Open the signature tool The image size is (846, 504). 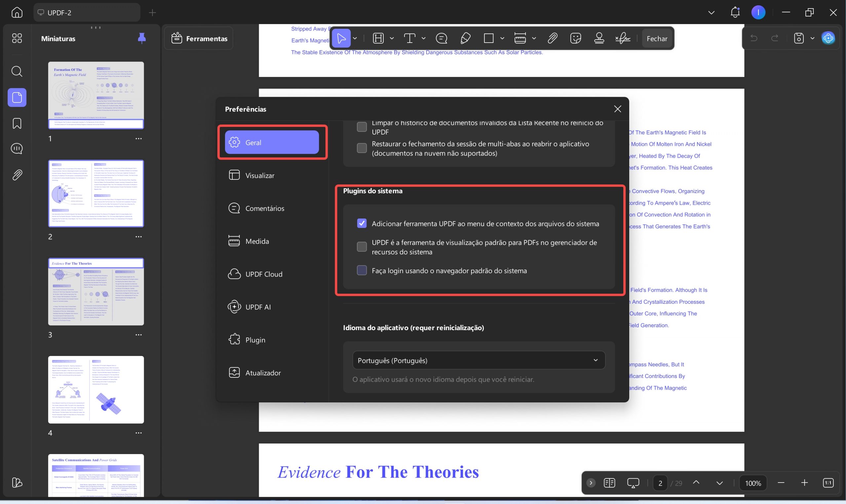(x=623, y=38)
